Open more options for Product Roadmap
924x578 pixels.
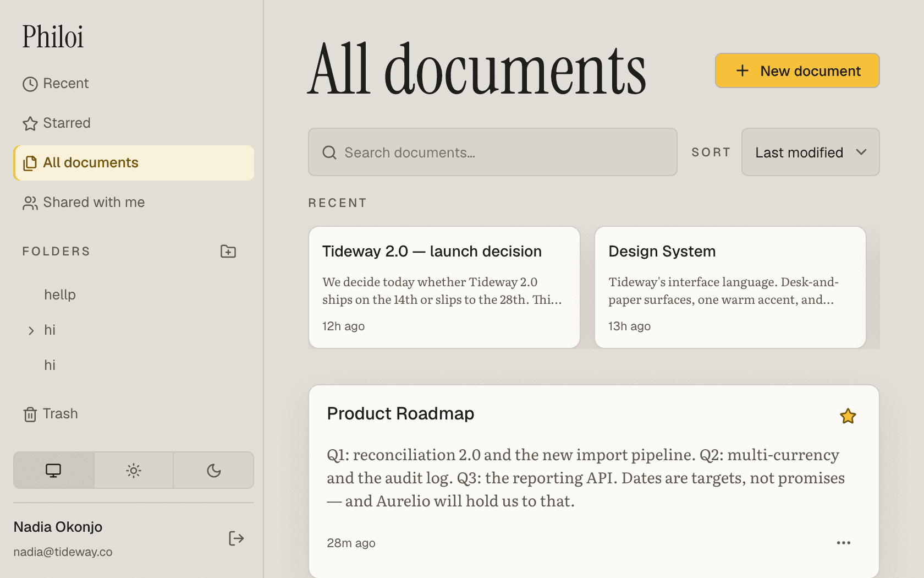(844, 543)
